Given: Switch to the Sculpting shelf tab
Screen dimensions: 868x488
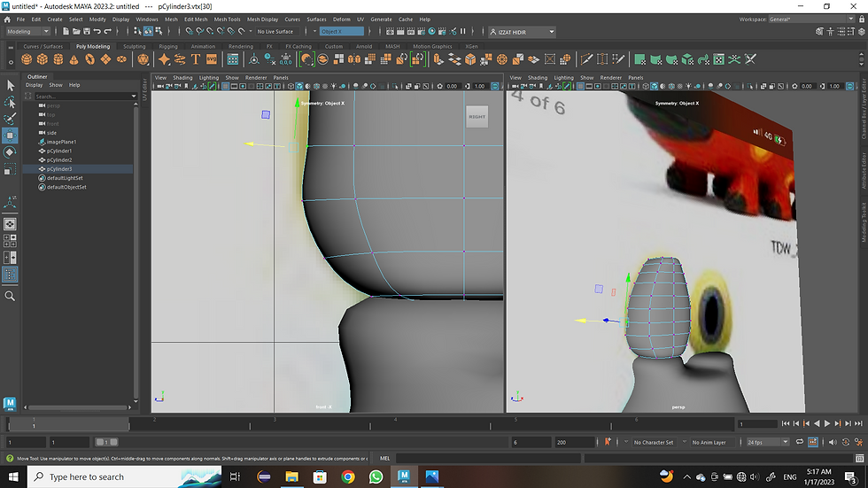Looking at the screenshot, I should pos(134,46).
